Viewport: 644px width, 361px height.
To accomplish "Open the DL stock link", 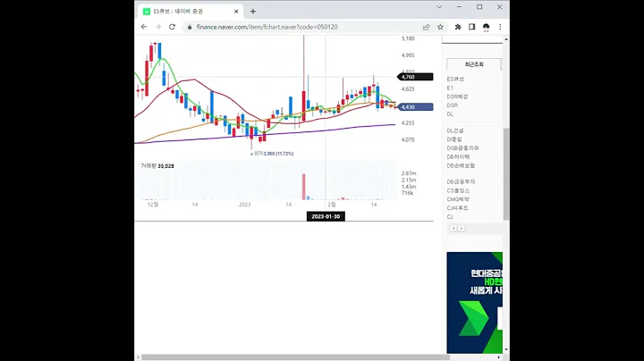I will coord(450,114).
